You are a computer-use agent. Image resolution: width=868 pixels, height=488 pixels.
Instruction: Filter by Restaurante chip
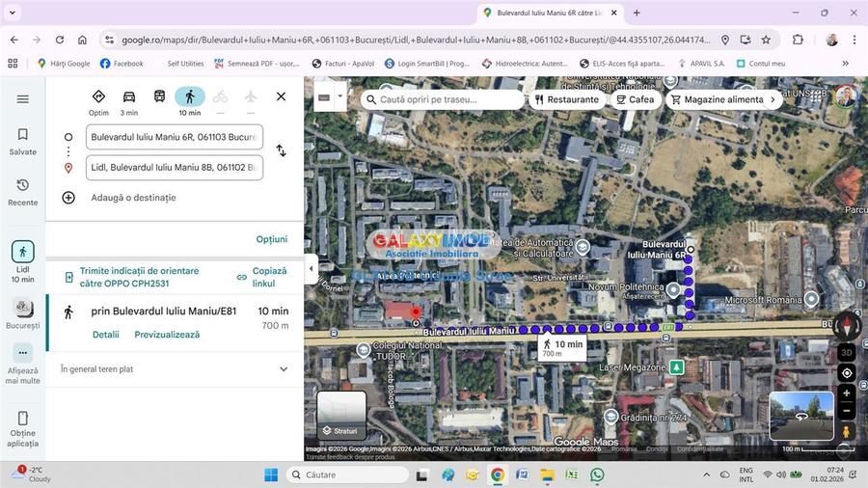click(567, 99)
